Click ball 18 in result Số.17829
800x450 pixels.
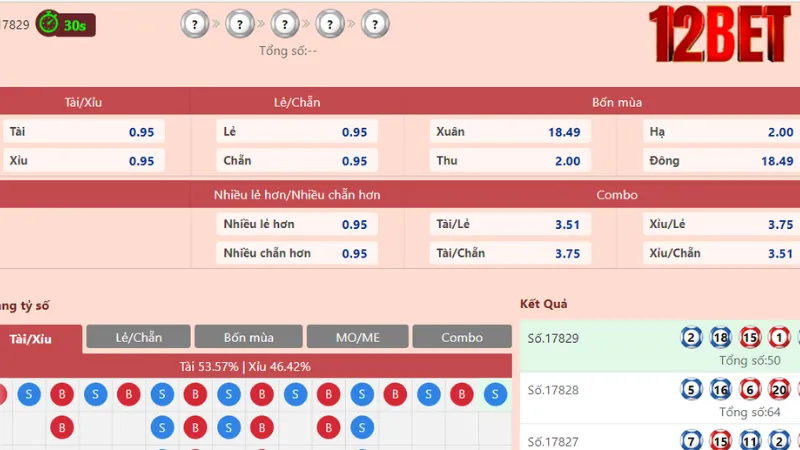pos(720,337)
